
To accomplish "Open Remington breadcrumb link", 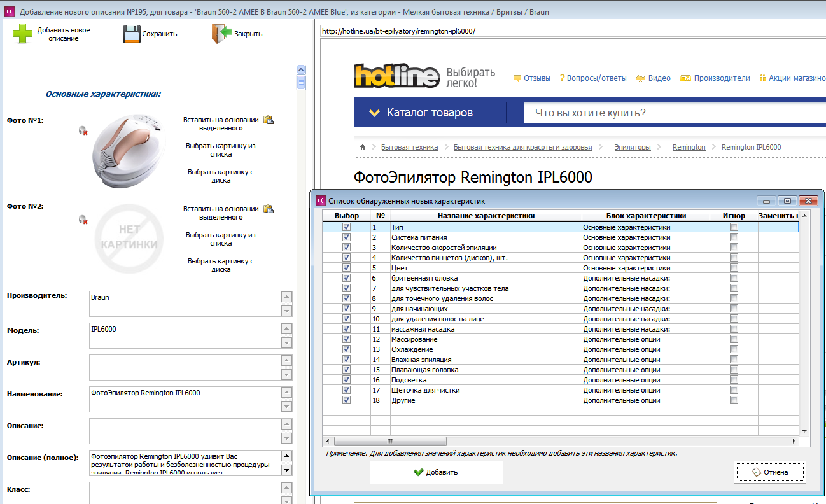I will coord(689,147).
